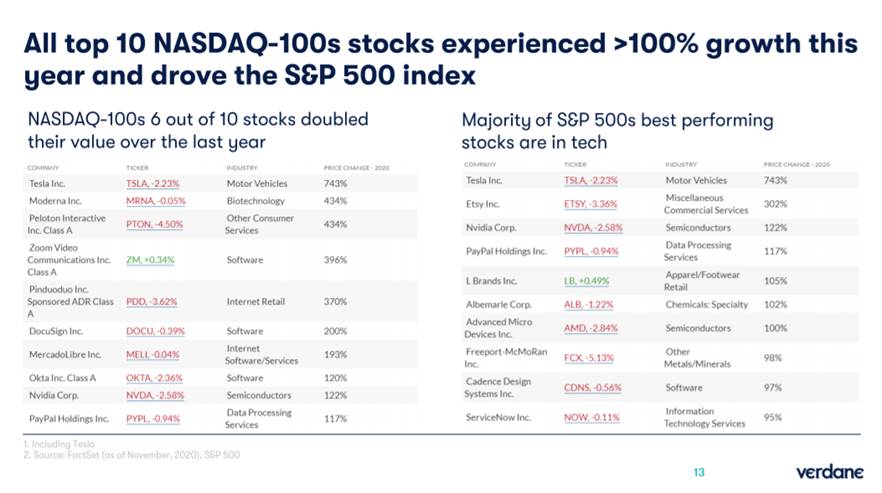Click the Zoom Video Communications company name
This screenshot has height=493, width=882.
[68, 259]
